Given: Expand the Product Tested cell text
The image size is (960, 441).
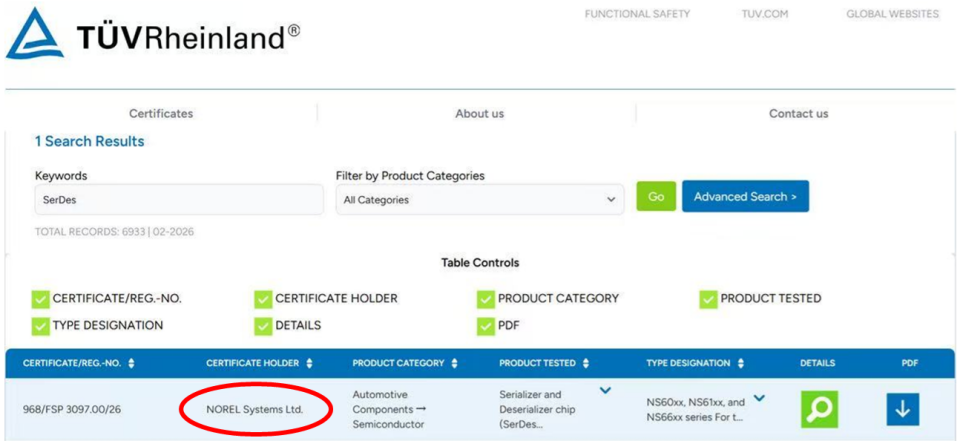Looking at the screenshot, I should point(605,390).
